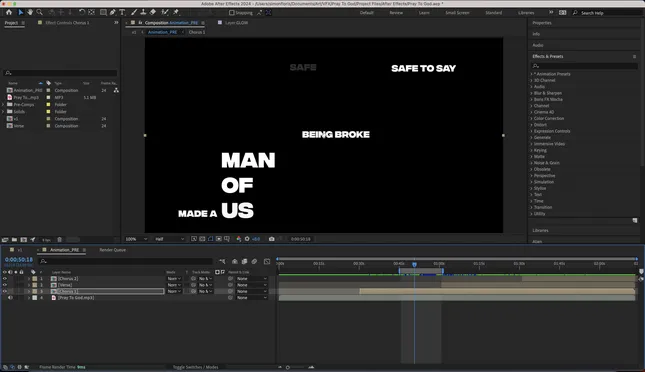Select the Pen tool
Screen dimensions: 645x372
pyautogui.click(x=113, y=12)
